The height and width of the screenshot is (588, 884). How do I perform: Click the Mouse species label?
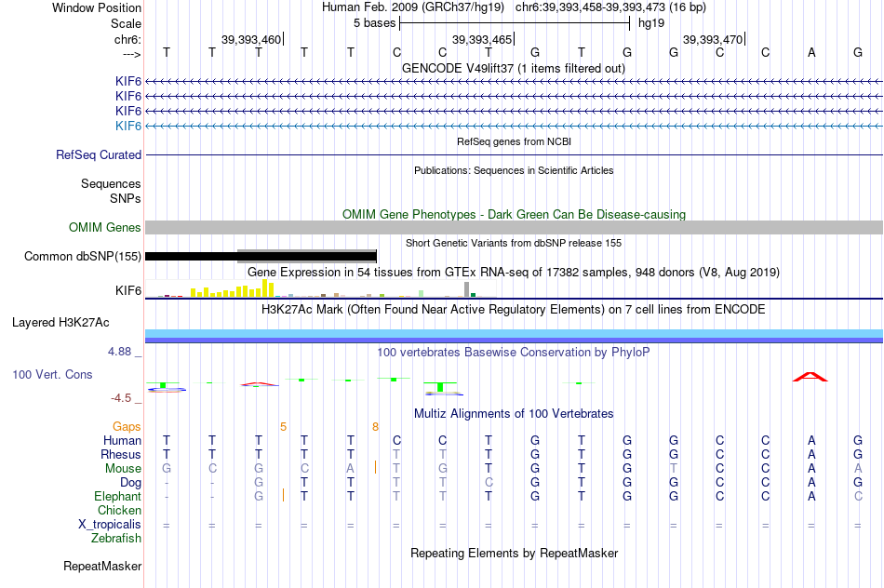(123, 469)
